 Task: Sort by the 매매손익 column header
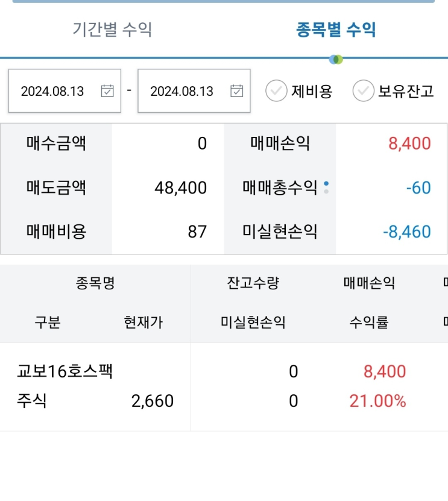(369, 283)
